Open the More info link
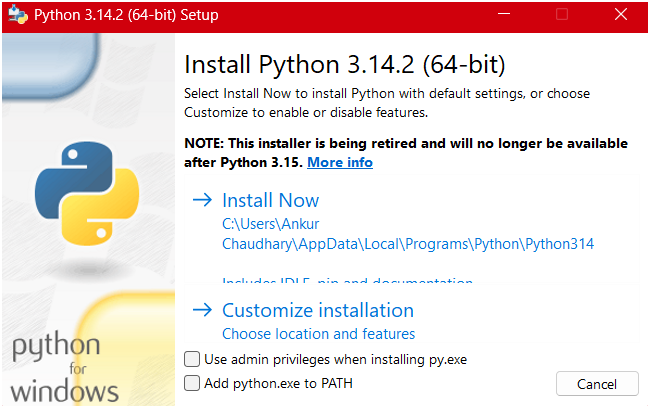This screenshot has height=408, width=650. coord(340,162)
